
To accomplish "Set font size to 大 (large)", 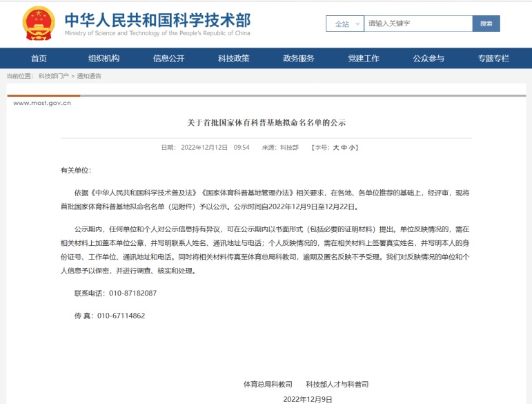I will (335, 148).
